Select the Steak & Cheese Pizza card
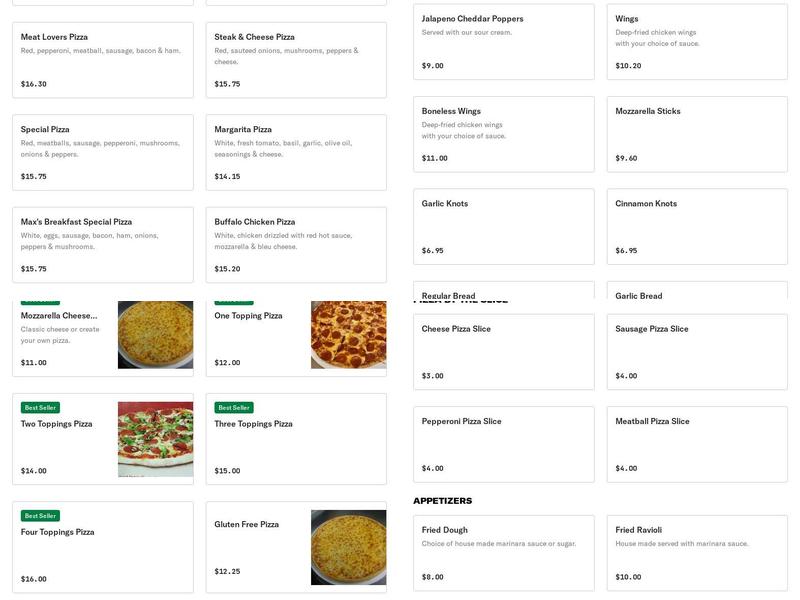The image size is (800, 600). (x=295, y=60)
